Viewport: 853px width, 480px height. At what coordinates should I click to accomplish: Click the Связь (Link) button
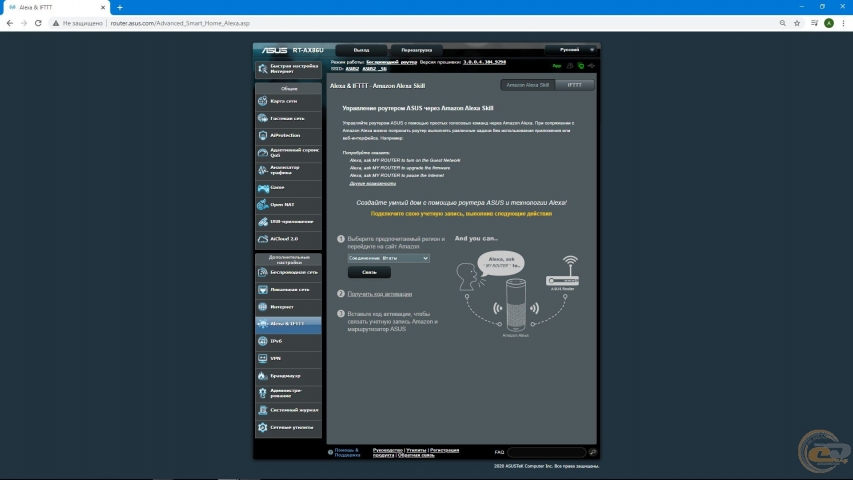[369, 272]
